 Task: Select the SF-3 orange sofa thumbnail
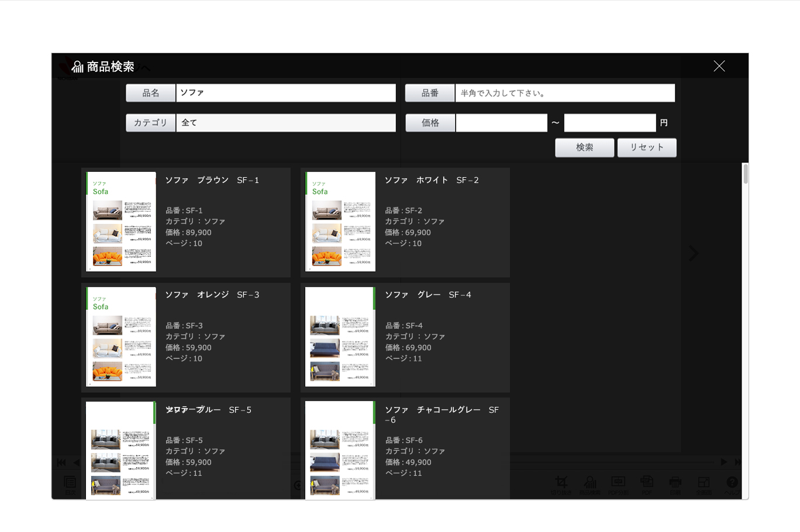pyautogui.click(x=121, y=337)
